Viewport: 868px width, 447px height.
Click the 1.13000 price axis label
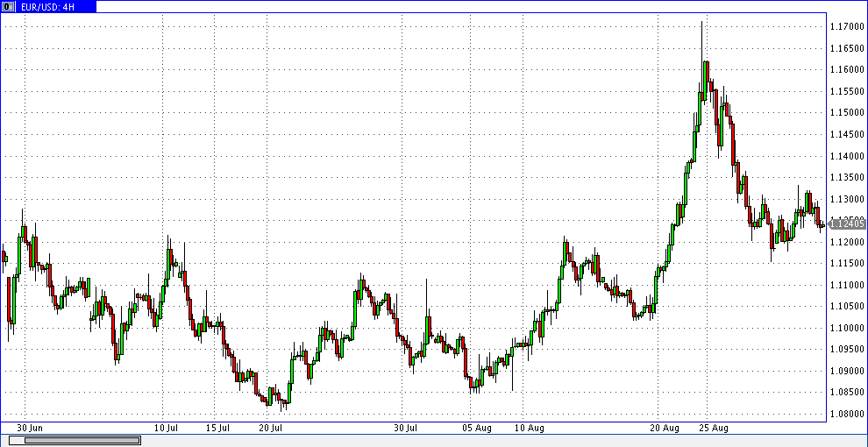[x=847, y=199]
